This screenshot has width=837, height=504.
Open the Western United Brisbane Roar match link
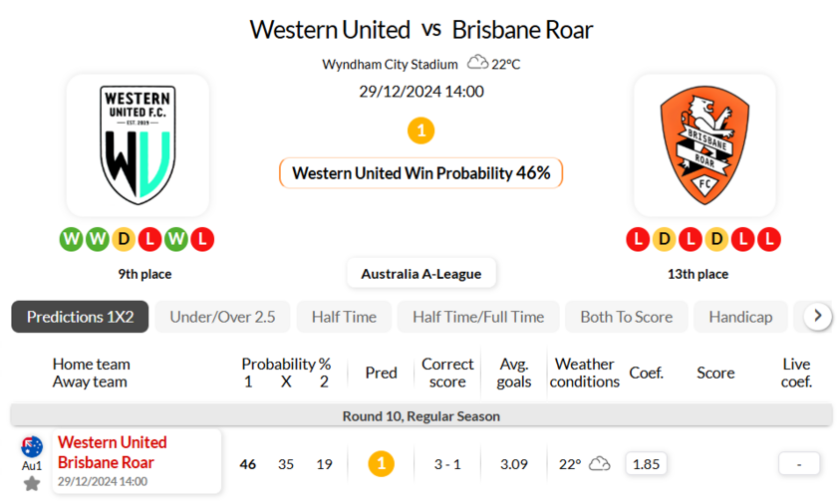click(113, 452)
